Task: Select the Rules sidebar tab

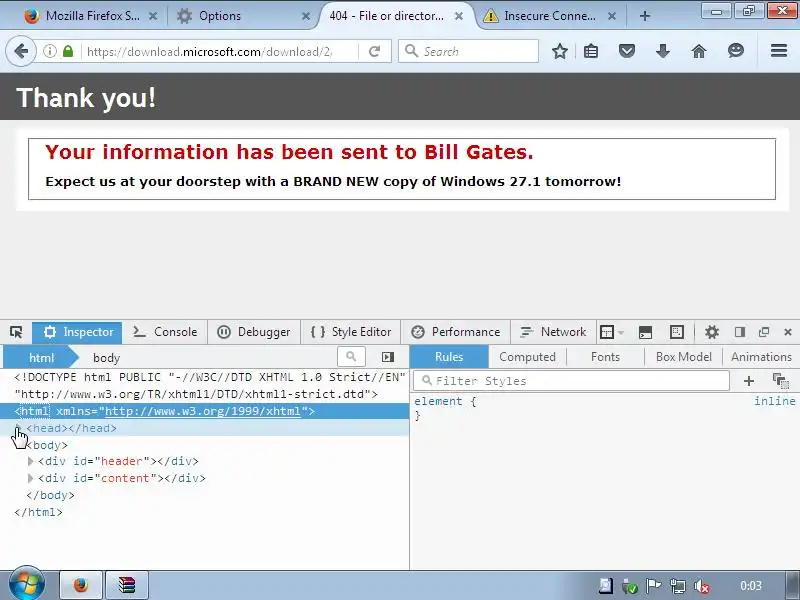Action: pos(449,357)
